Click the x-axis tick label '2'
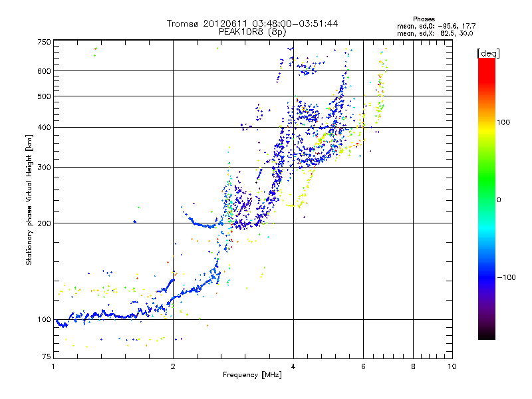This screenshot has width=532, height=399. (173, 366)
